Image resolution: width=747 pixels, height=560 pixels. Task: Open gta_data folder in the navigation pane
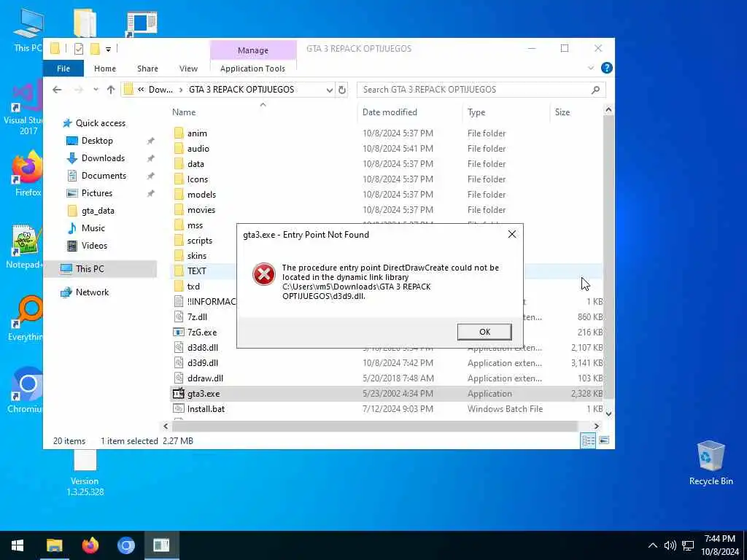[98, 211]
